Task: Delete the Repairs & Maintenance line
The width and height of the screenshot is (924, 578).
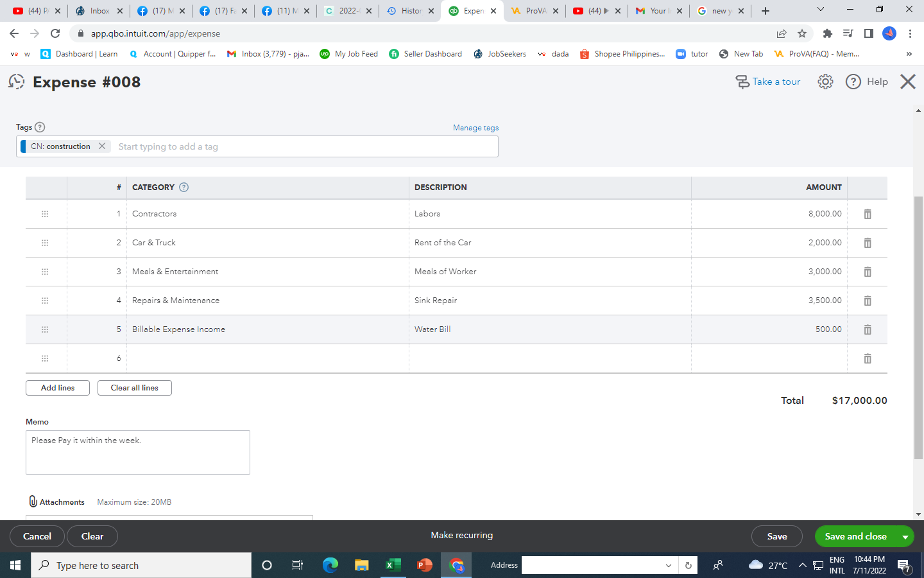Action: pyautogui.click(x=868, y=301)
